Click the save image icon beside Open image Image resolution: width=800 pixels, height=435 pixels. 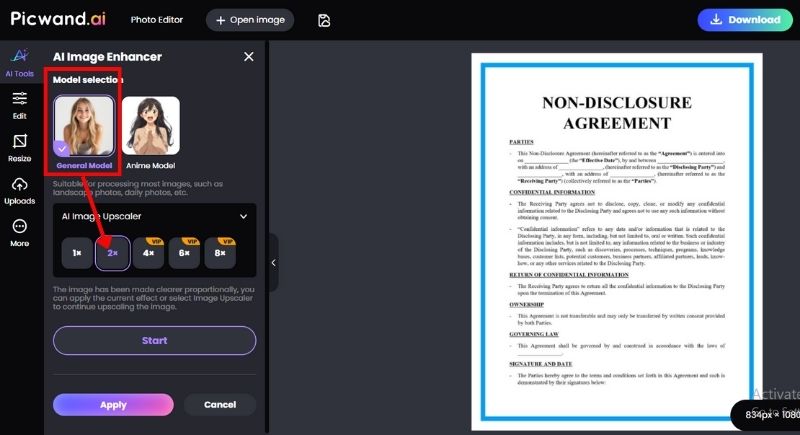[x=324, y=20]
